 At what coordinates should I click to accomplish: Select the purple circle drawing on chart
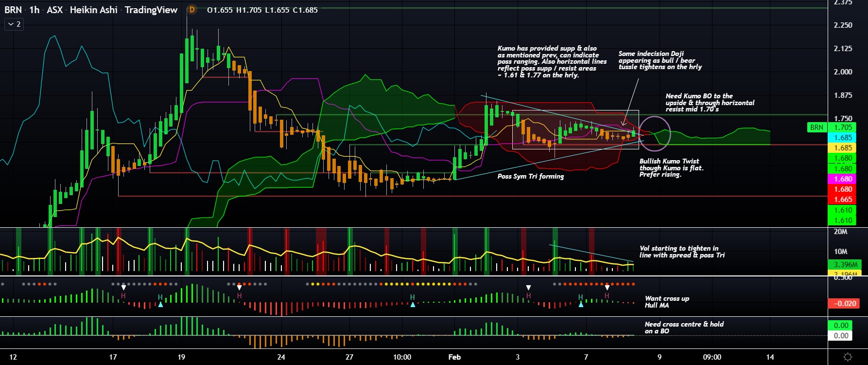pyautogui.click(x=655, y=133)
